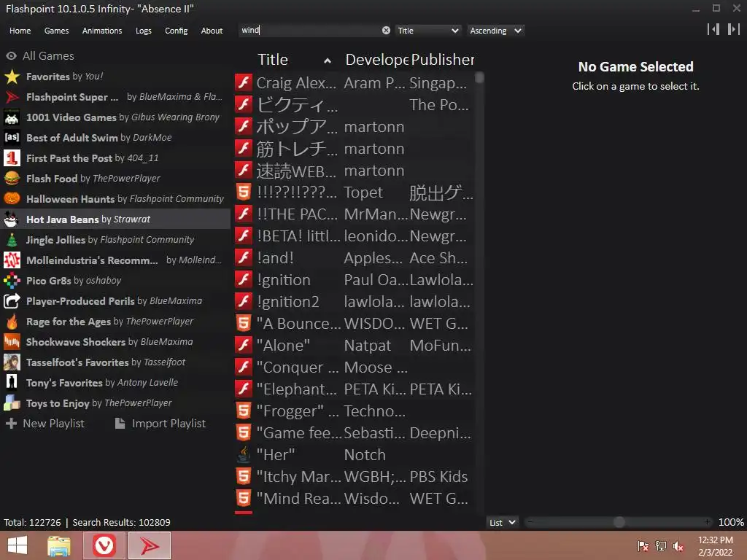Open File Explorer from the taskbar
Image resolution: width=747 pixels, height=560 pixels.
coord(58,545)
